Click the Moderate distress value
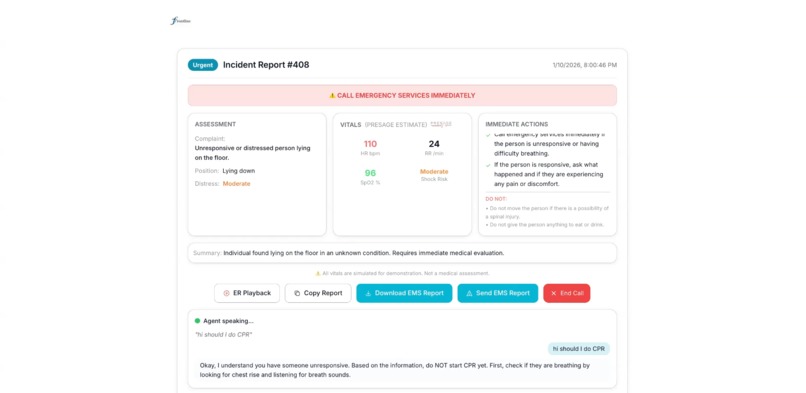 [x=236, y=183]
